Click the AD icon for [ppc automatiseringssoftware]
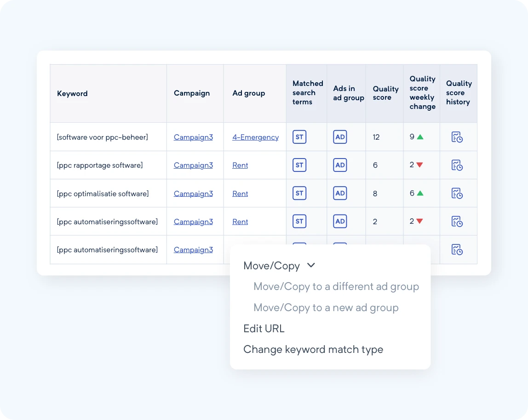Image resolution: width=528 pixels, height=420 pixels. point(340,221)
